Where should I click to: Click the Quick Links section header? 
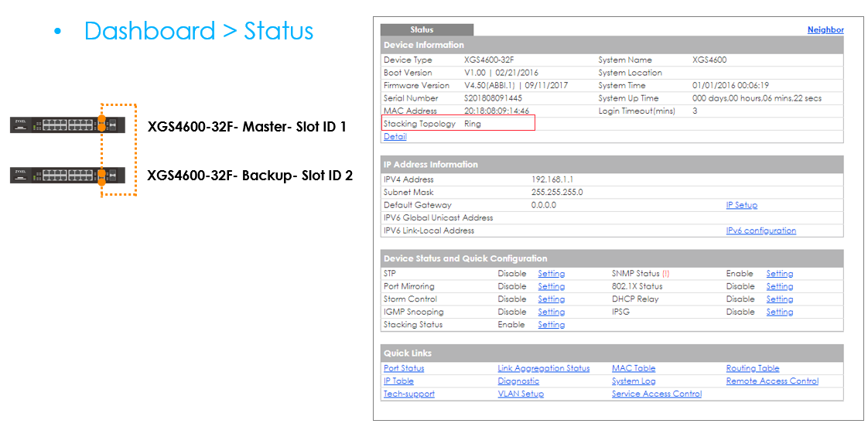click(x=612, y=353)
